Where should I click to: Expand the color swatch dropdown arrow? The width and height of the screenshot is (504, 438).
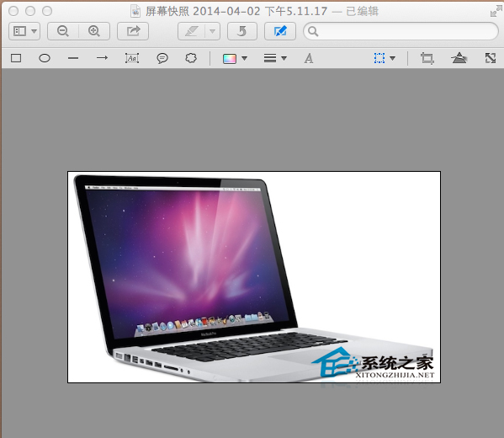(244, 59)
